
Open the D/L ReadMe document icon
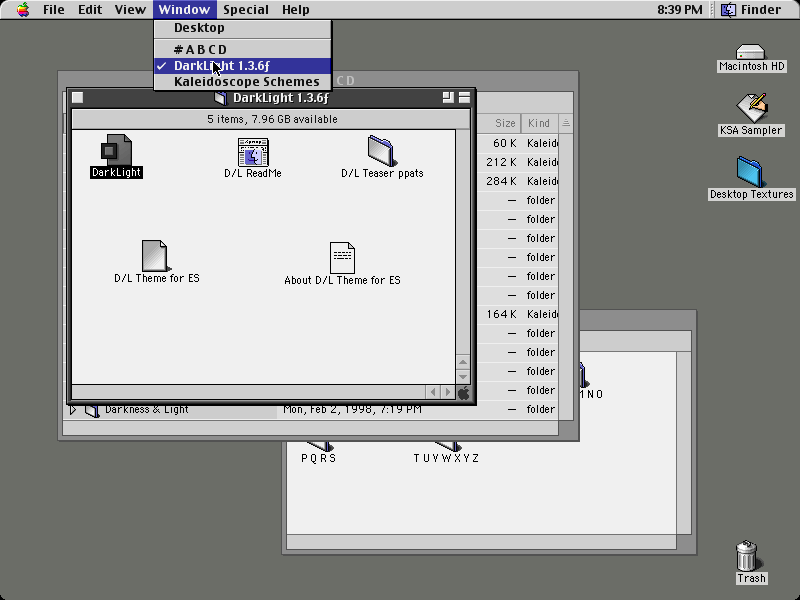click(x=253, y=152)
